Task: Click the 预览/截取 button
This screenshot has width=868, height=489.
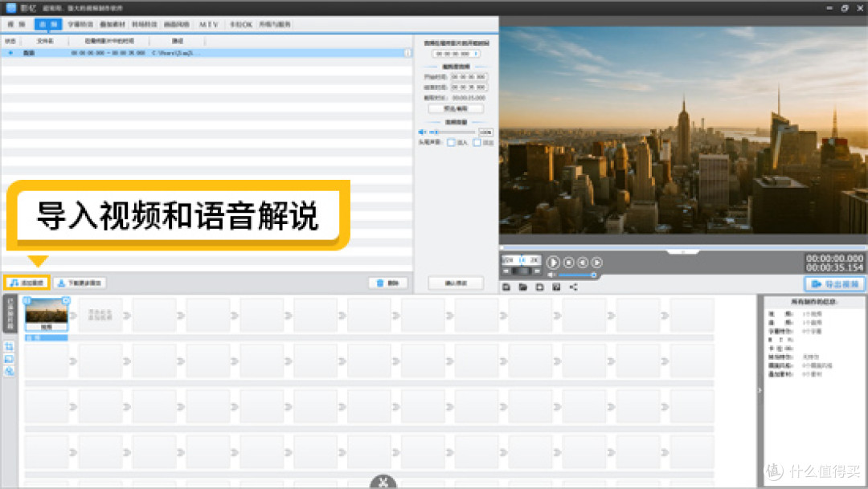Action: pyautogui.click(x=456, y=109)
